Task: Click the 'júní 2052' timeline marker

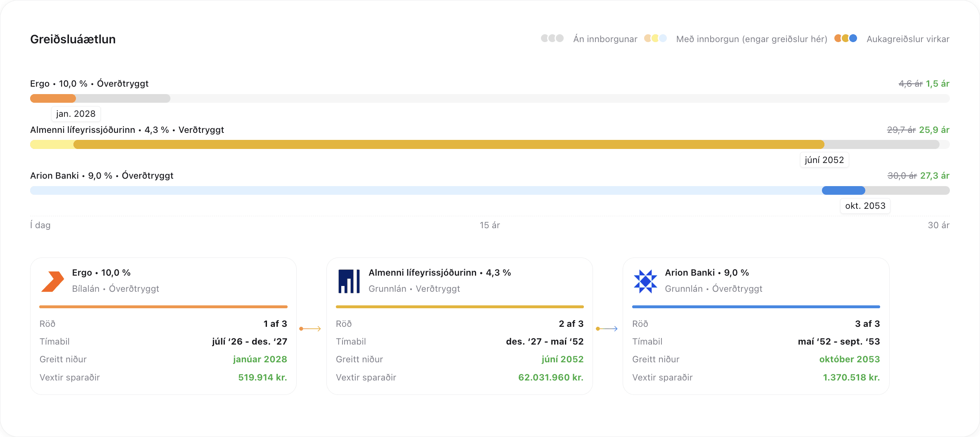Action: click(x=824, y=160)
